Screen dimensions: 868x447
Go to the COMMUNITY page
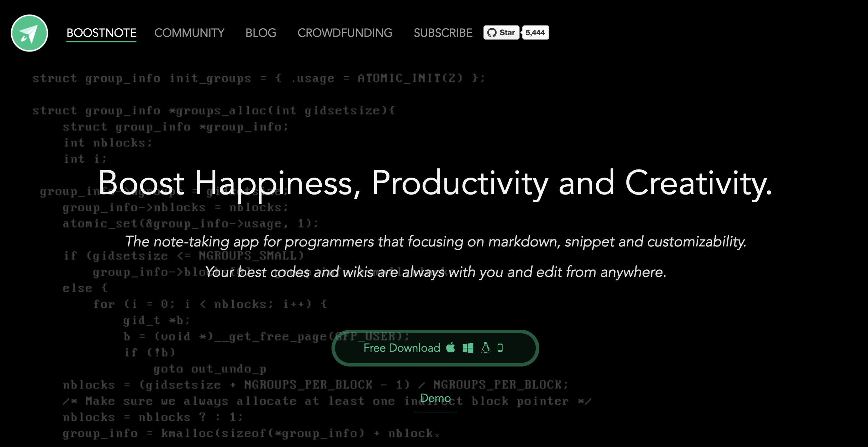click(189, 33)
